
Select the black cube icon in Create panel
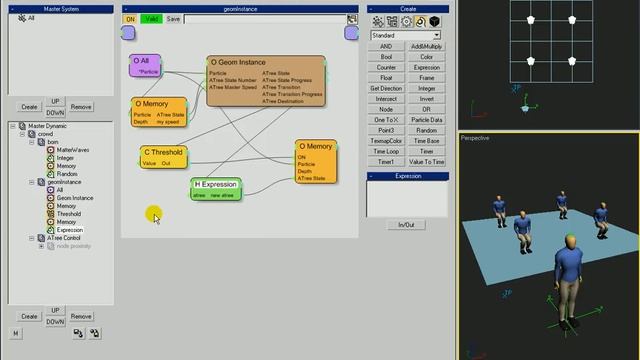coord(435,22)
